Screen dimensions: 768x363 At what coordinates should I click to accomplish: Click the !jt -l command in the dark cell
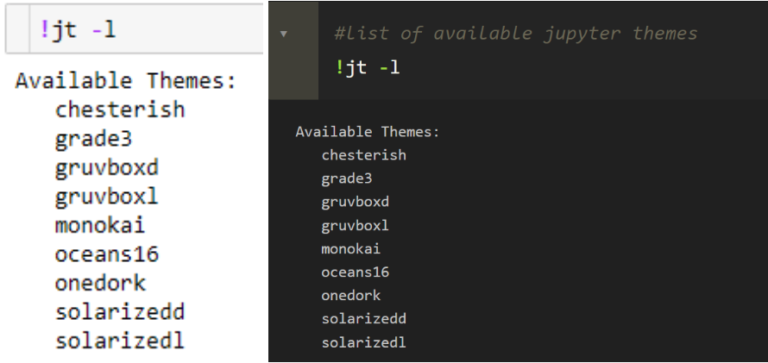click(367, 67)
